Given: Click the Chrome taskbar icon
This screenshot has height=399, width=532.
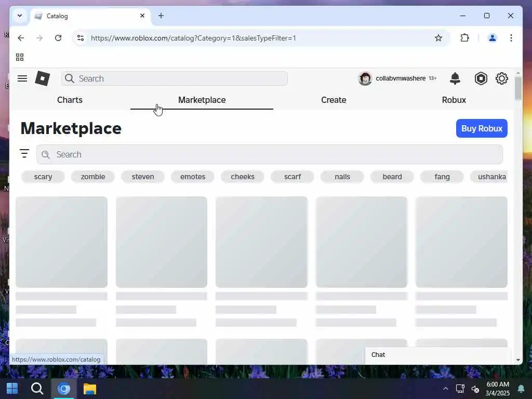Looking at the screenshot, I should pyautogui.click(x=63, y=389).
